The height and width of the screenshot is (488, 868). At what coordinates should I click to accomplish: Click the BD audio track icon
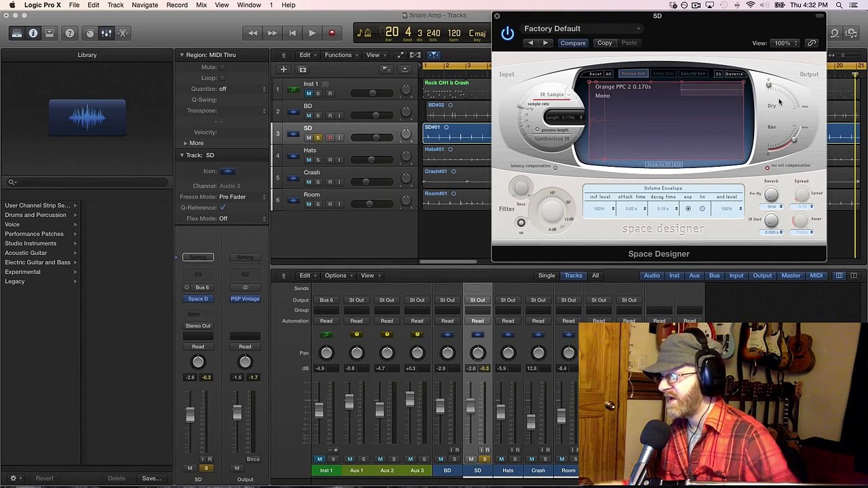pyautogui.click(x=293, y=111)
